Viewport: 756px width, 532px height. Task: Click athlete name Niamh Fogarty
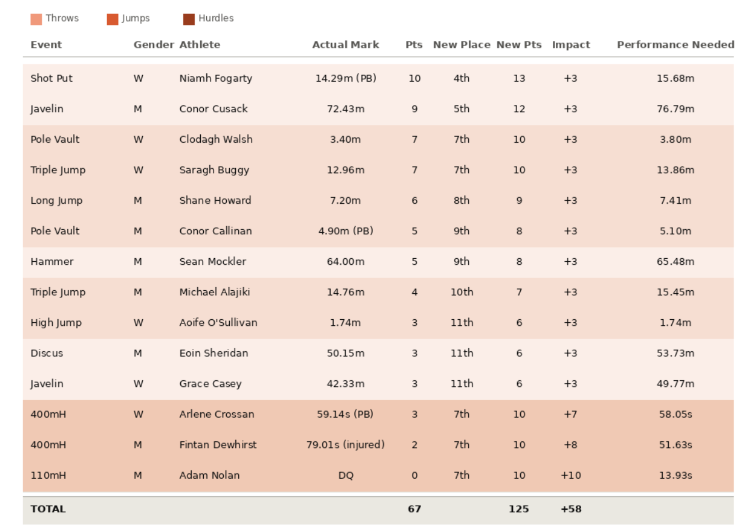pos(216,79)
